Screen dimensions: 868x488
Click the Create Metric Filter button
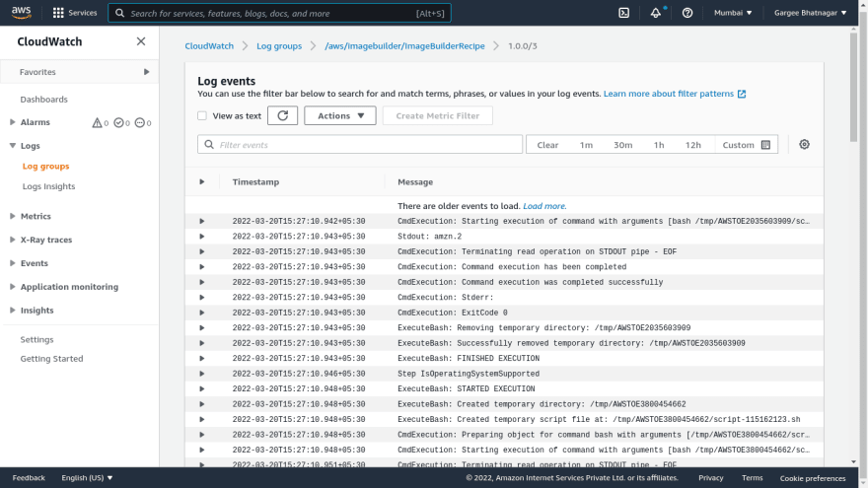pos(437,115)
